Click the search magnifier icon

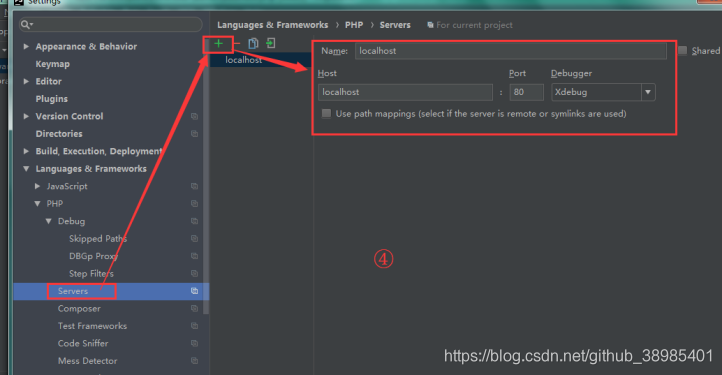click(x=26, y=24)
